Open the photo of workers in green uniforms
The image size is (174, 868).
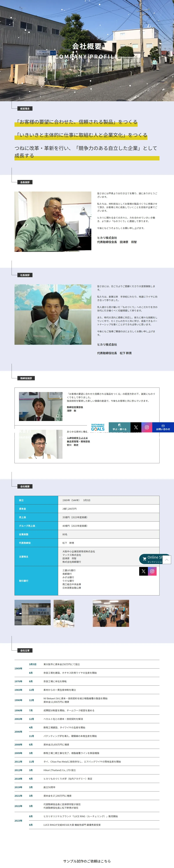pos(64,613)
